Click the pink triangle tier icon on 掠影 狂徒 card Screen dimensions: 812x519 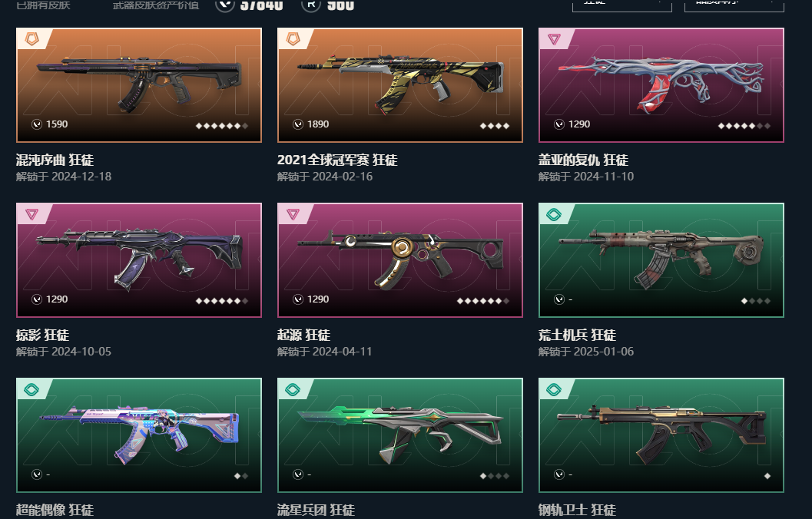point(32,214)
